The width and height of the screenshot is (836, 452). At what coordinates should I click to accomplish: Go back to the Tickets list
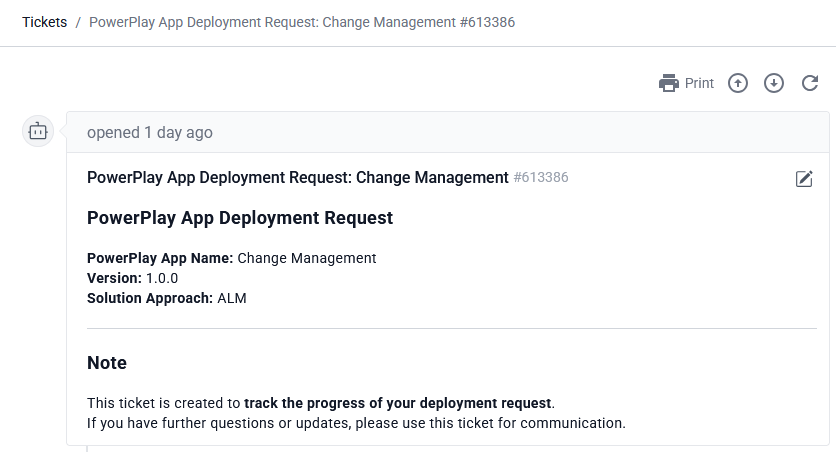tap(44, 21)
